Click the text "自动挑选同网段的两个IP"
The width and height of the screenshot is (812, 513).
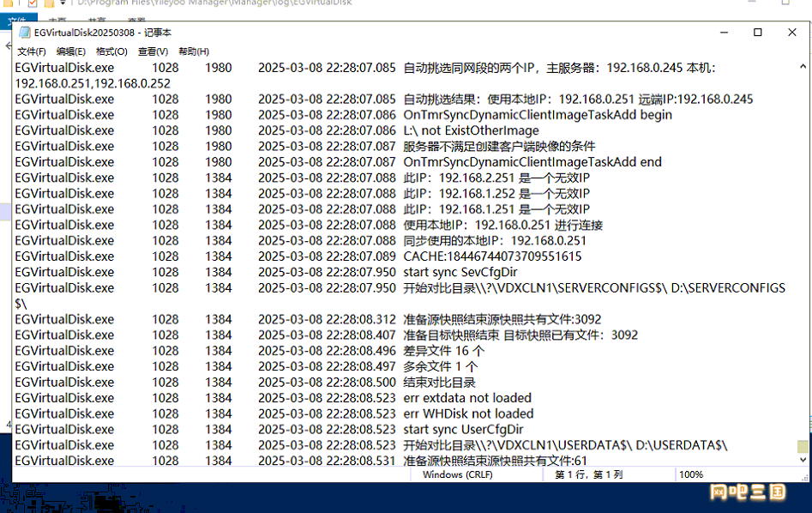click(469, 68)
